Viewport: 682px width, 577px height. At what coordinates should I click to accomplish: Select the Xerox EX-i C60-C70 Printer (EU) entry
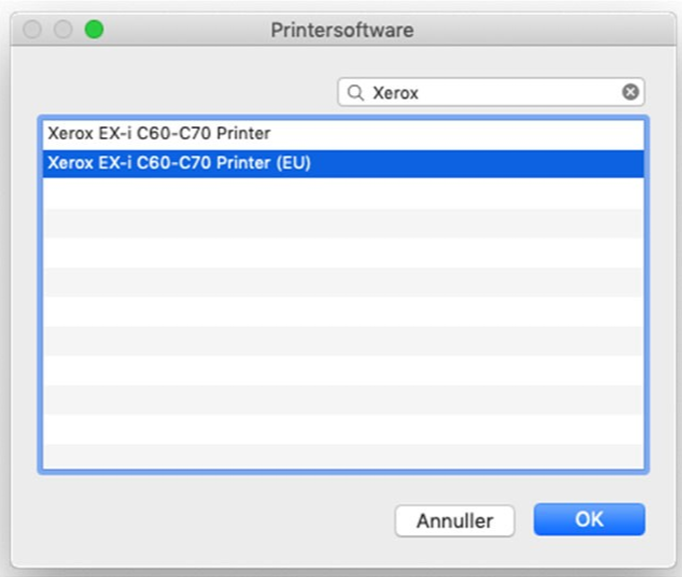[x=343, y=163]
